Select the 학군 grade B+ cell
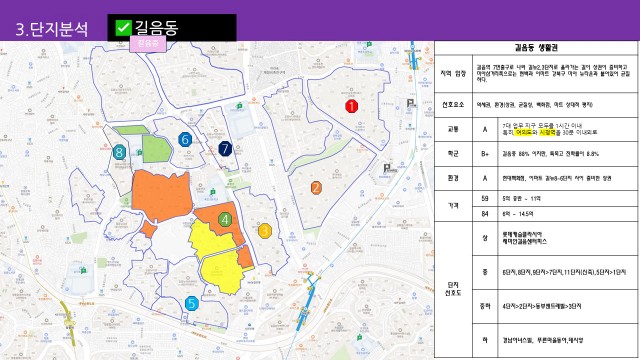Viewport: 640px width, 360px height. 485,154
